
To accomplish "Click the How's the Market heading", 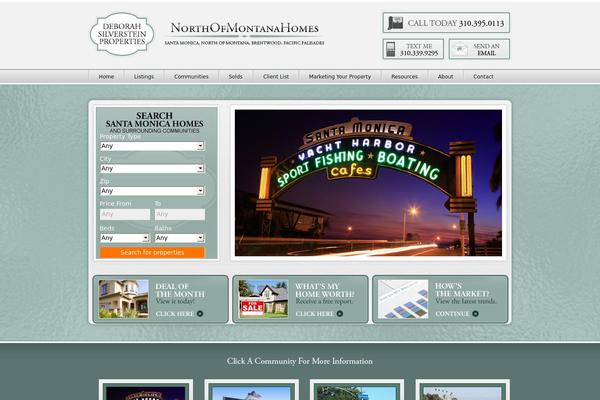I will pyautogui.click(x=462, y=290).
